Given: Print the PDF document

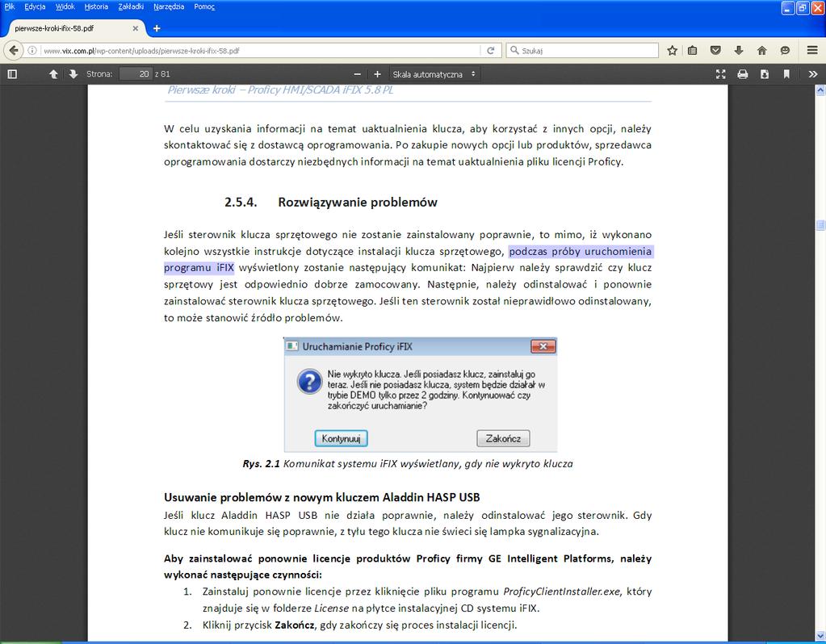Looking at the screenshot, I should click(x=742, y=74).
